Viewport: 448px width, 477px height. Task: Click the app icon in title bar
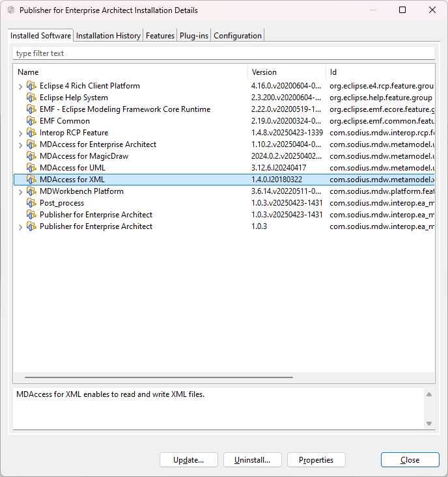[10, 10]
